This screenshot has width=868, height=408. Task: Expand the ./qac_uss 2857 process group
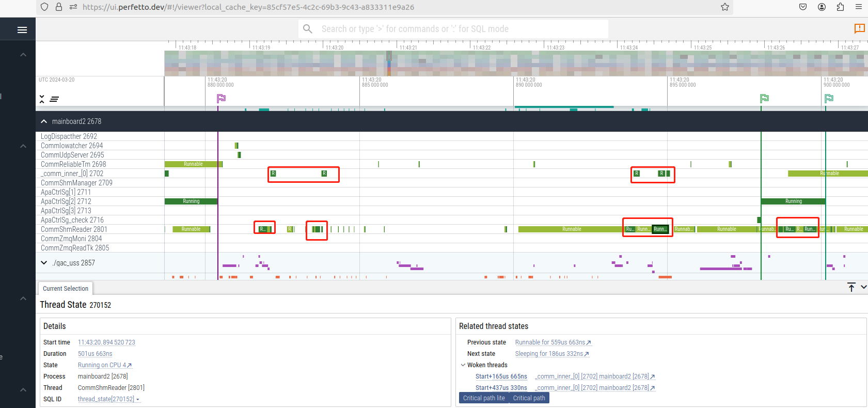click(44, 263)
